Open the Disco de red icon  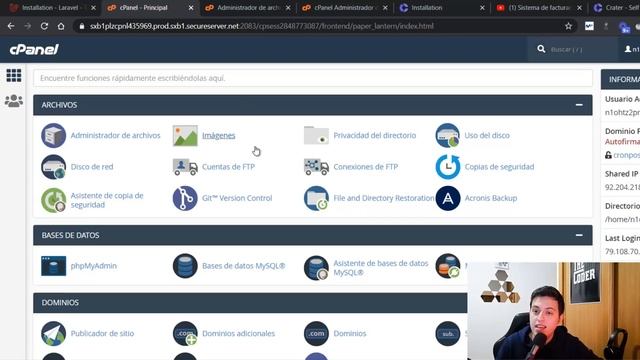pos(53,167)
